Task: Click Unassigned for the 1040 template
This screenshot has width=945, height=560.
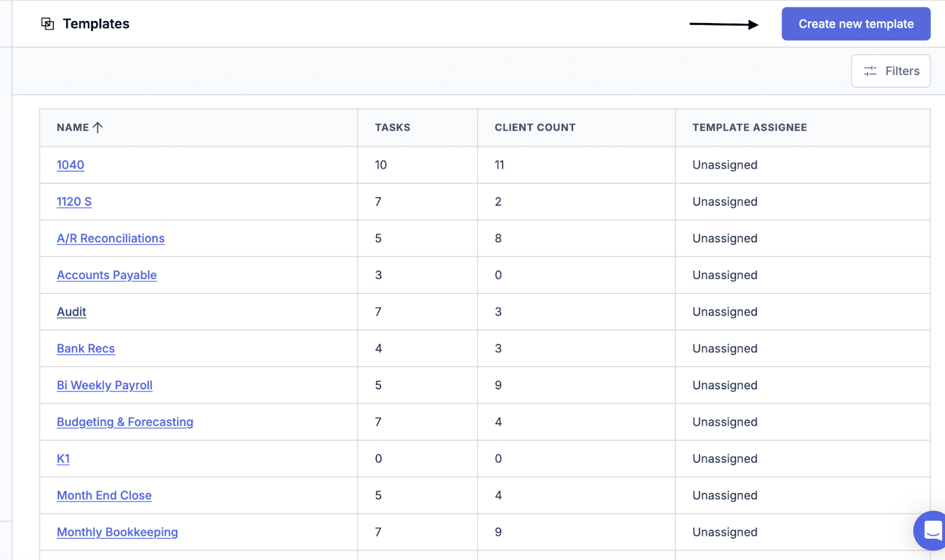Action: point(724,165)
